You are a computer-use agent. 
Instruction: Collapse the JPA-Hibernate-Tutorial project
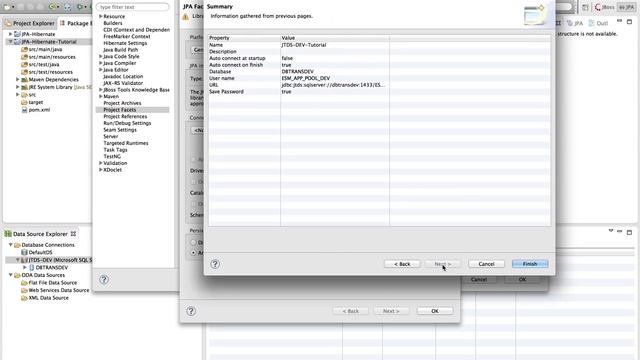point(10,42)
